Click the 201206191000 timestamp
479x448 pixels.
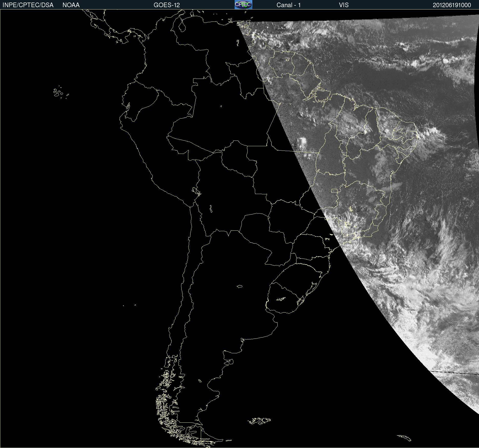(x=452, y=5)
